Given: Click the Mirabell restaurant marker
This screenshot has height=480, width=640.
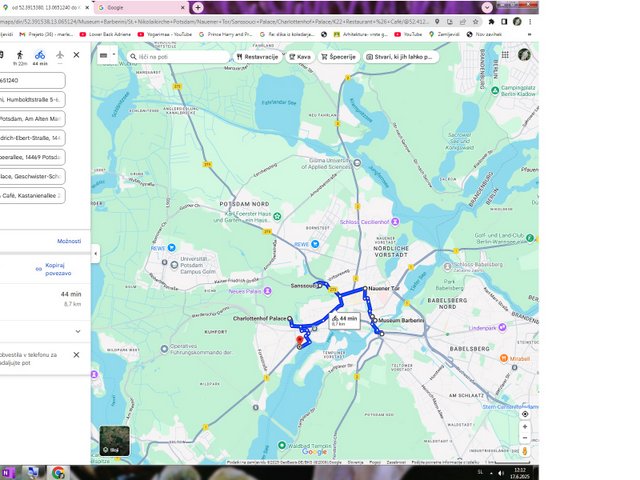Looking at the screenshot, I should click(x=504, y=358).
